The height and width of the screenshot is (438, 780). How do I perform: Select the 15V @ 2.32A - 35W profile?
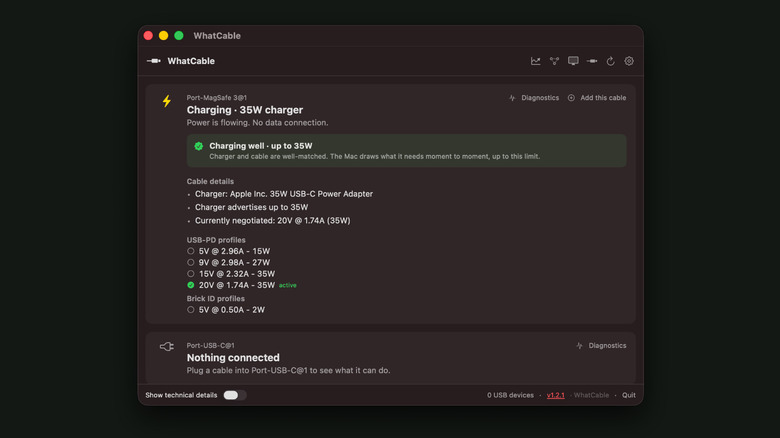(x=231, y=274)
